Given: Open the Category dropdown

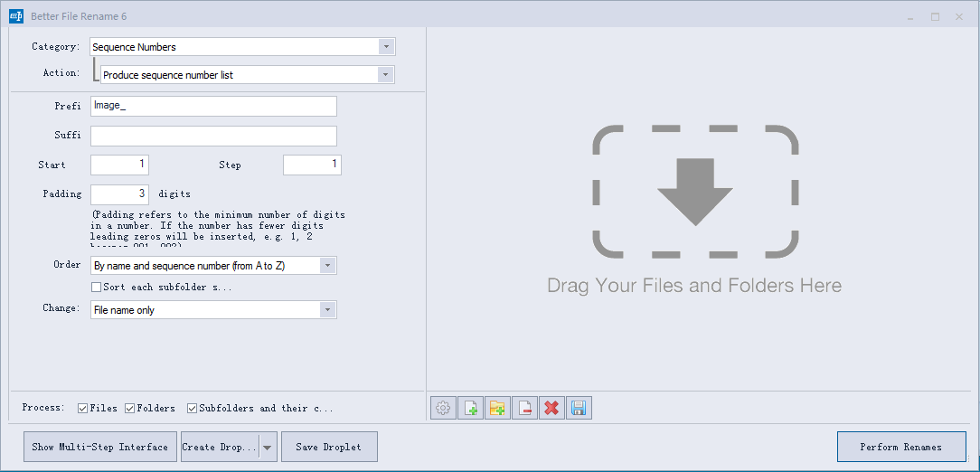Looking at the screenshot, I should pyautogui.click(x=386, y=47).
